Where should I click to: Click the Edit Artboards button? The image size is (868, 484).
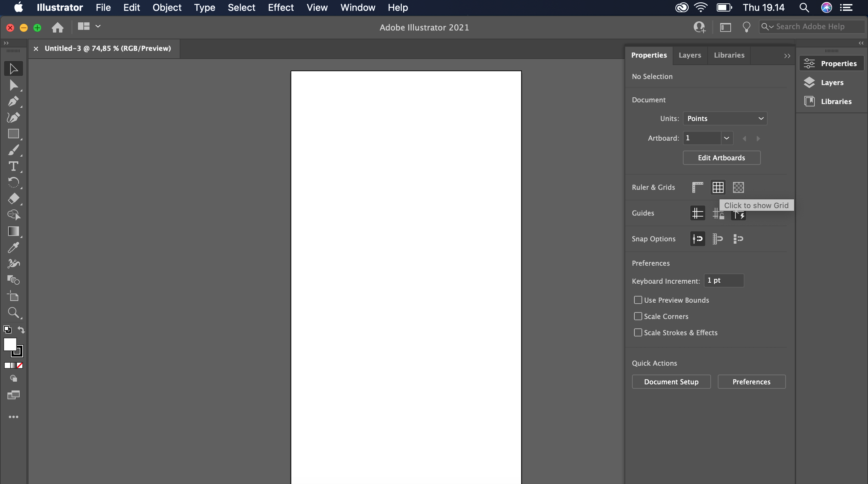722,158
